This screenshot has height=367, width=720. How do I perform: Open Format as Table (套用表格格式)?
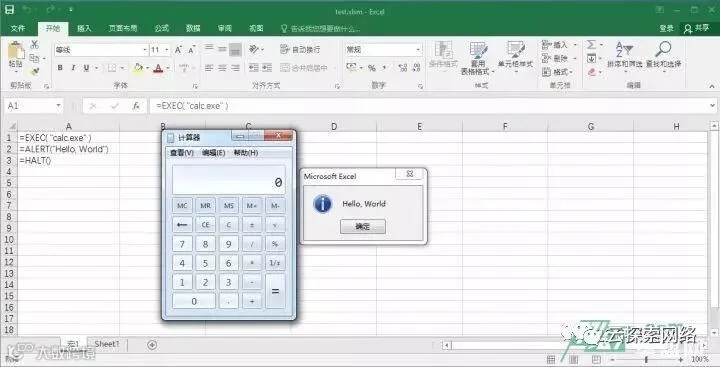[478, 59]
